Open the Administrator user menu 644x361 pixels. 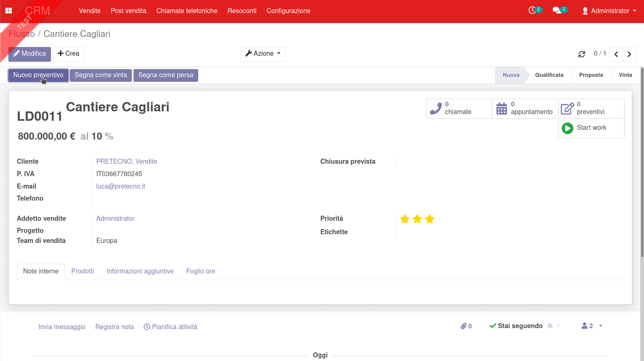609,11
